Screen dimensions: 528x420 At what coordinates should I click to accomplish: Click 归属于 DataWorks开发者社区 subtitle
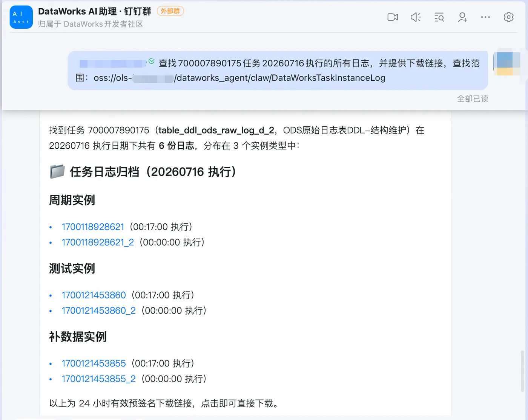pos(91,24)
